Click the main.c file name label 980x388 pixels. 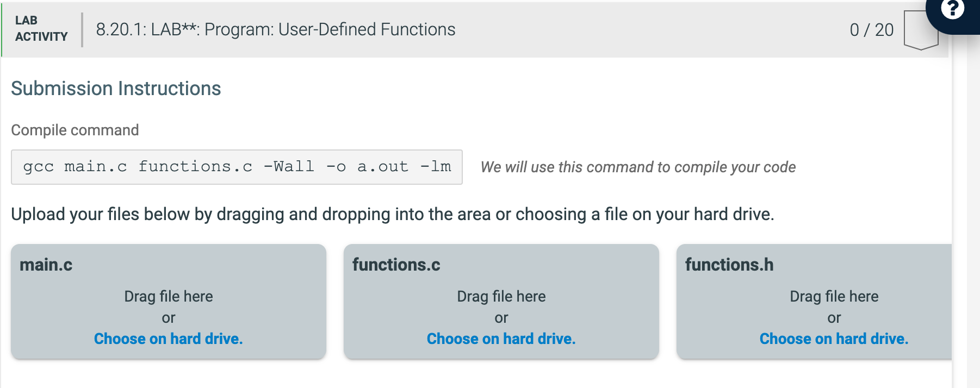pyautogui.click(x=46, y=265)
